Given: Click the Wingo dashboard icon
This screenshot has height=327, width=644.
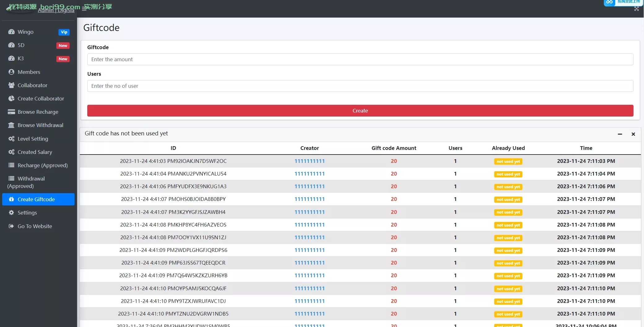Looking at the screenshot, I should [11, 32].
